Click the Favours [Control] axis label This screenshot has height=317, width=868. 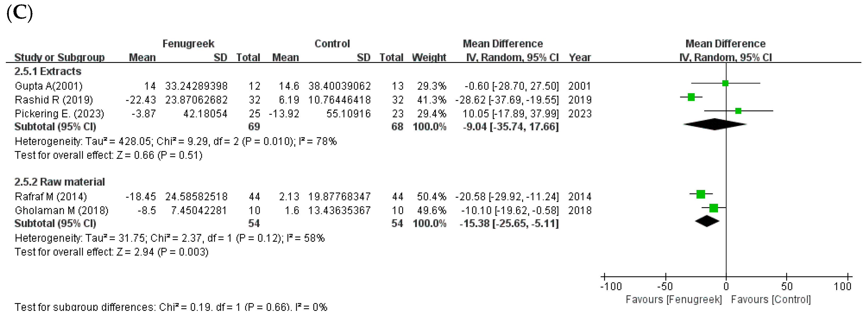771,299
